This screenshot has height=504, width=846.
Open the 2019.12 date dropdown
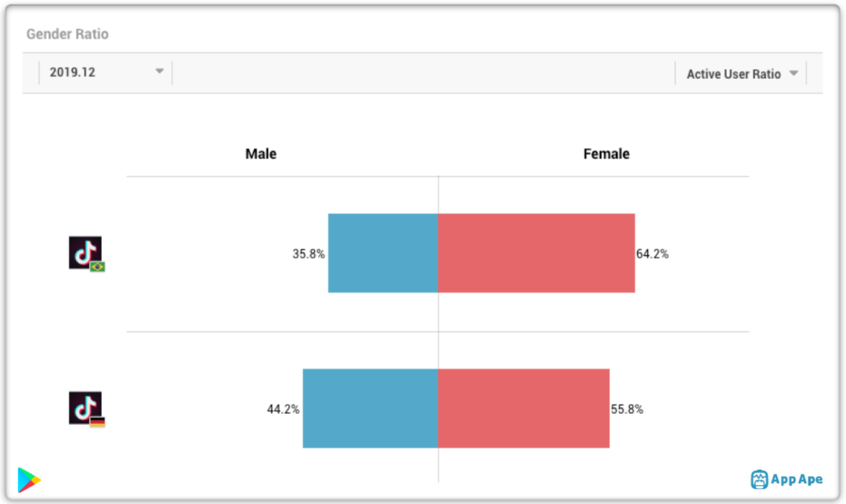tap(106, 72)
